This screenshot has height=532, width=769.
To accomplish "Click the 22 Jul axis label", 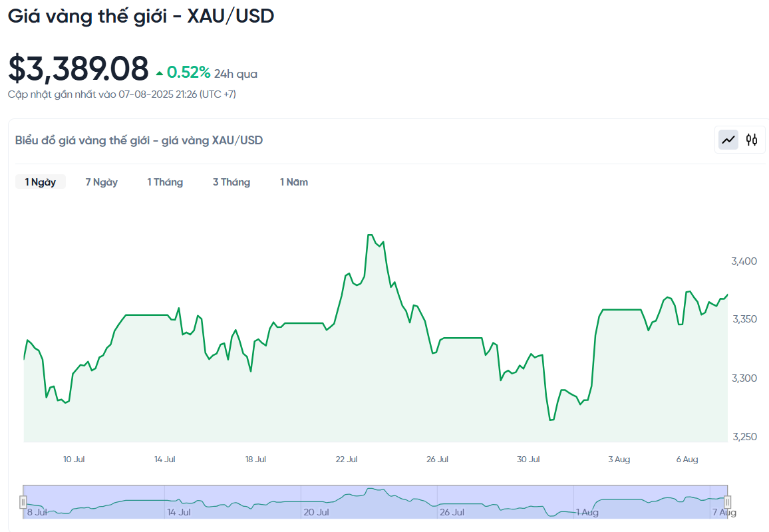I will 347,460.
